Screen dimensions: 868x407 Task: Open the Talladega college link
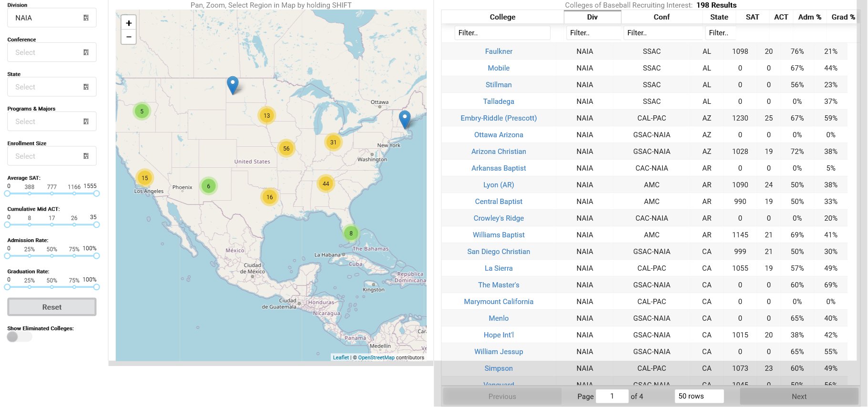(x=499, y=102)
